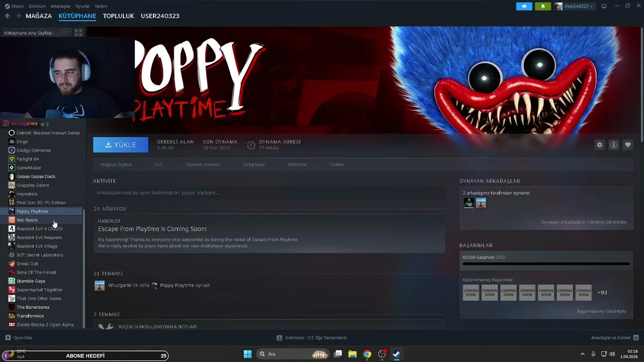Viewport: 644px width, 362px height.
Task: Click the blue YÜKLE install button
Action: click(x=121, y=145)
